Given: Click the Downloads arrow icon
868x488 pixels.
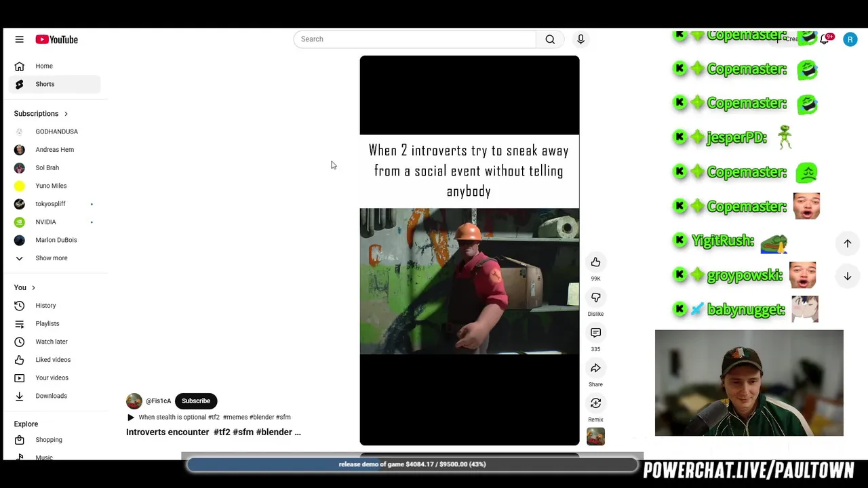Looking at the screenshot, I should [x=19, y=396].
